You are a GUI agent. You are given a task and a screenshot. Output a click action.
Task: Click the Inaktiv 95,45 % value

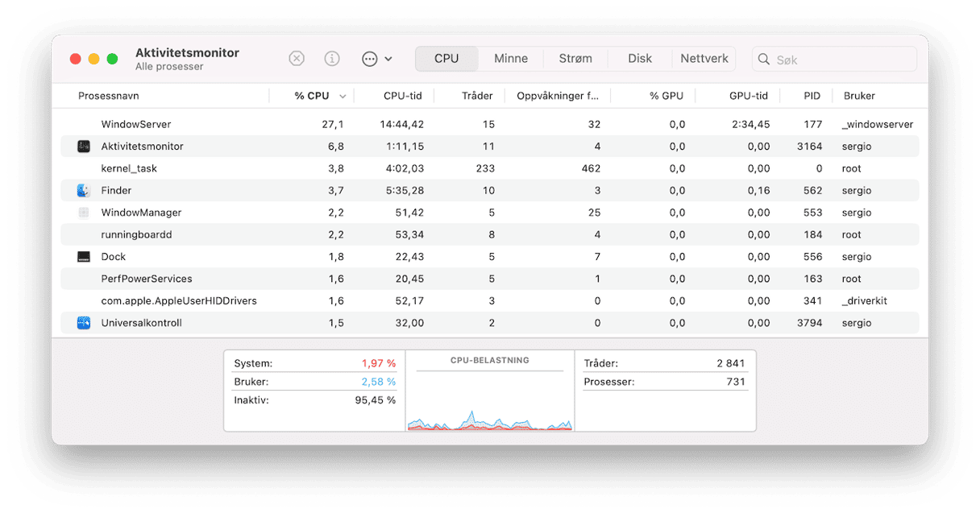point(376,399)
